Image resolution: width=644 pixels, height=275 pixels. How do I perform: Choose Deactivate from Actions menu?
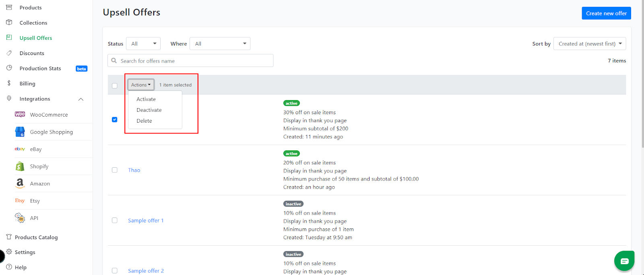[x=149, y=110]
